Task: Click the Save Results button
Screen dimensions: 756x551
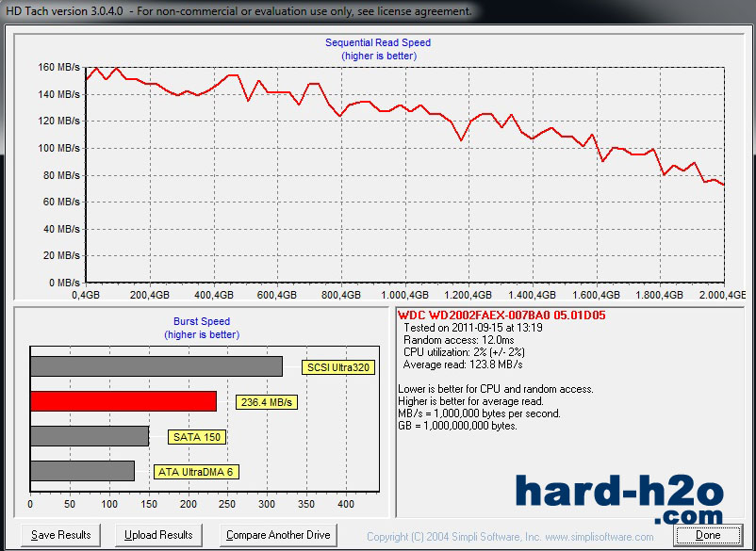Action: (61, 535)
